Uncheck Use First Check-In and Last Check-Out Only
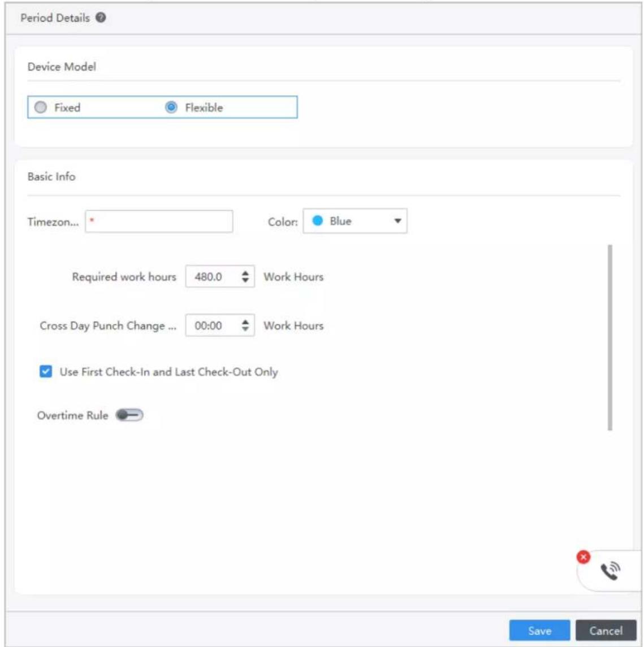This screenshot has height=647, width=644. click(x=46, y=371)
